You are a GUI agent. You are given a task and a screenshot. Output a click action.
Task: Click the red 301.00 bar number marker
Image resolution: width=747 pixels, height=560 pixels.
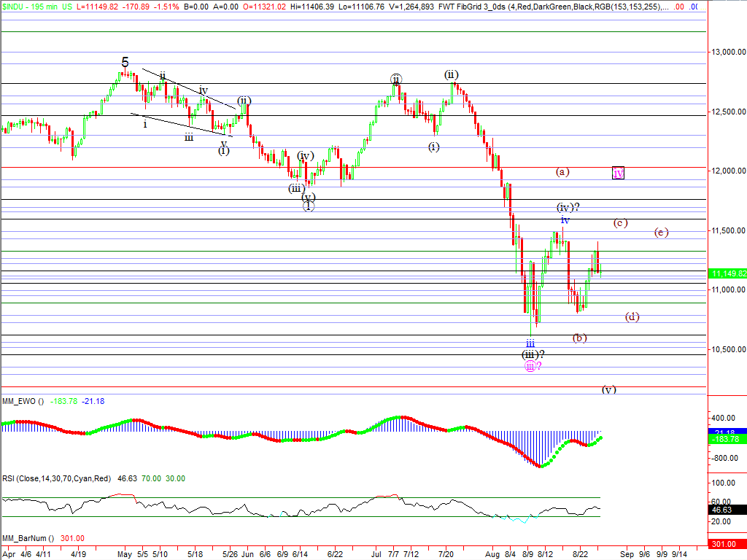tap(727, 544)
